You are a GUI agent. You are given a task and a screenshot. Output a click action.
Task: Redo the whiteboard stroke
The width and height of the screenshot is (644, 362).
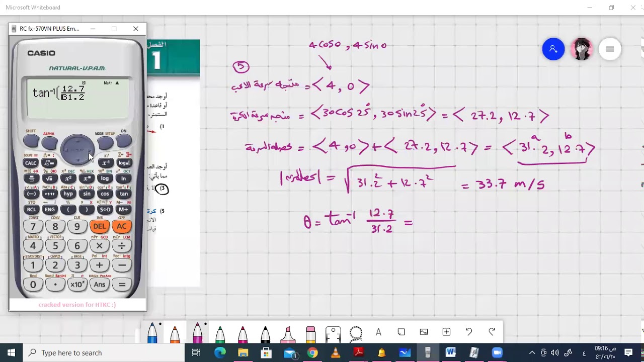(492, 332)
